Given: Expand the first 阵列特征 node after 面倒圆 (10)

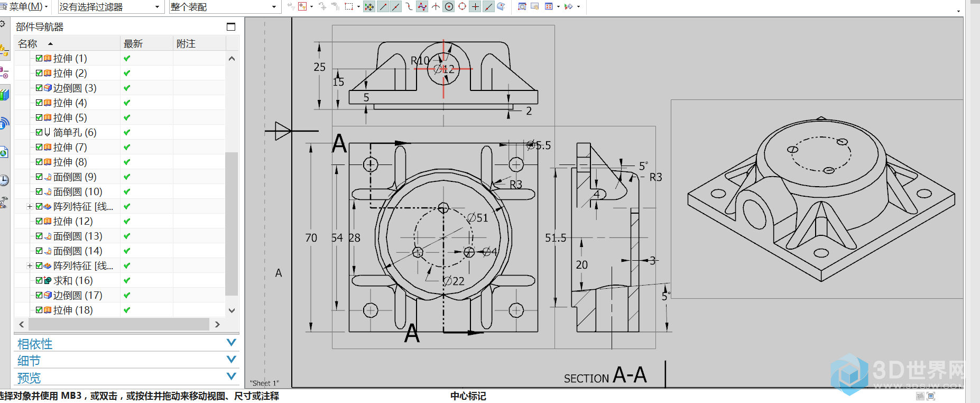Looking at the screenshot, I should [30, 206].
